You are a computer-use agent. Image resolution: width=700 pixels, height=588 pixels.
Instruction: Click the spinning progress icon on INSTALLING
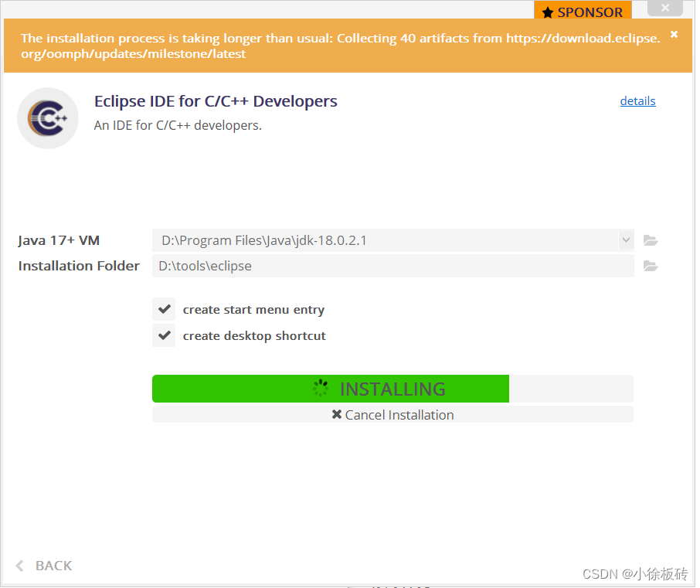tap(320, 388)
